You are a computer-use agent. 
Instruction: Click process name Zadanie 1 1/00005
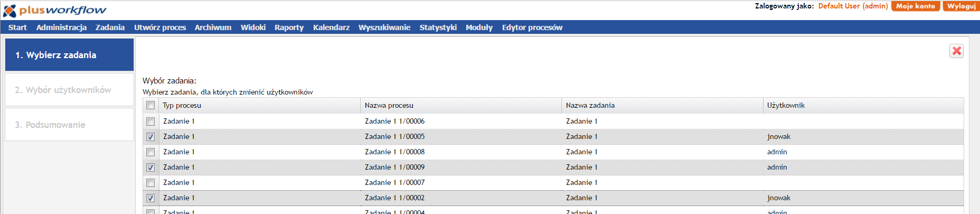tap(394, 136)
